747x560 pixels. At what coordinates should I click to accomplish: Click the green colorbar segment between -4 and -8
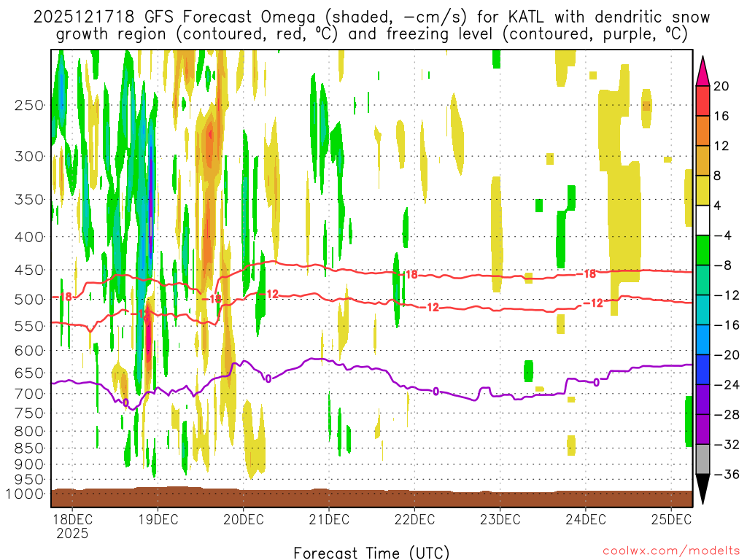[x=703, y=250]
